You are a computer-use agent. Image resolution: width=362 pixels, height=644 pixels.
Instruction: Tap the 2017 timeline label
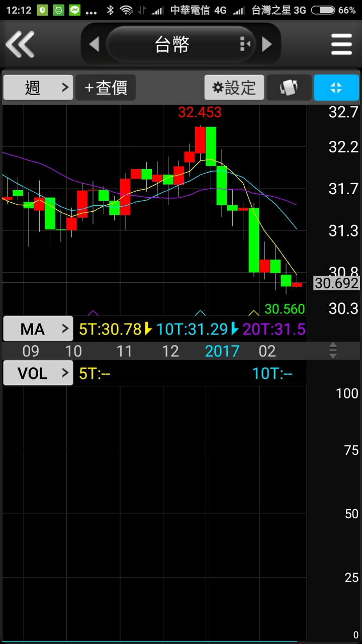click(x=222, y=351)
